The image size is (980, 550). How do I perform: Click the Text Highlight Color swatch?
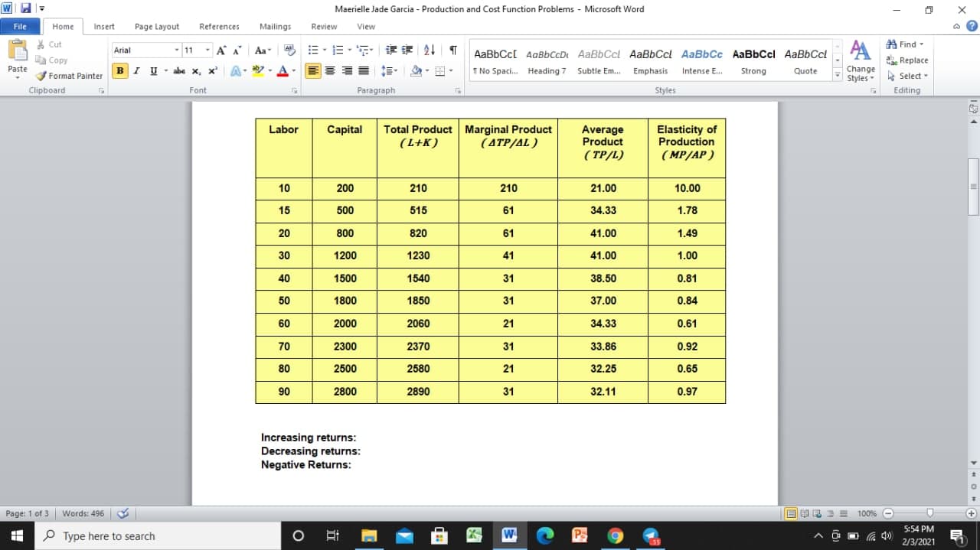click(x=258, y=70)
